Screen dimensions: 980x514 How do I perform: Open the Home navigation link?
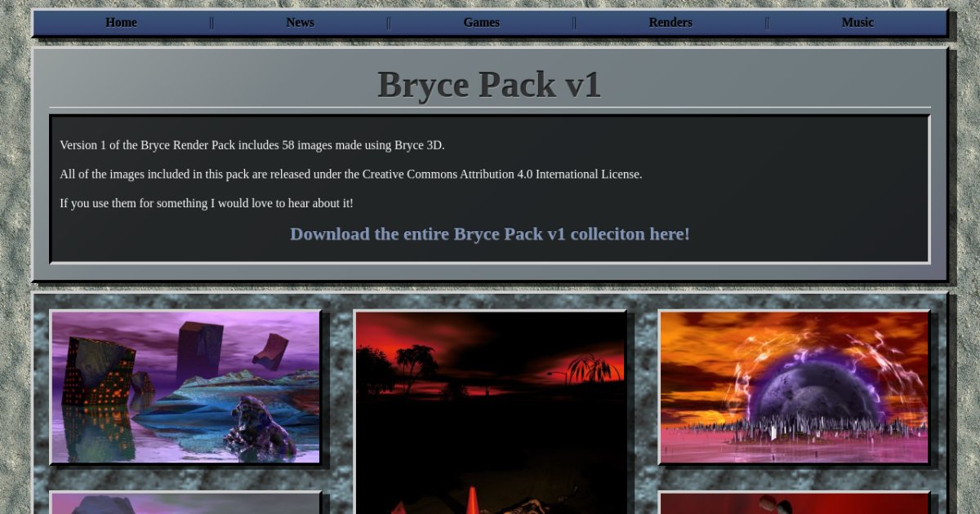(x=121, y=23)
